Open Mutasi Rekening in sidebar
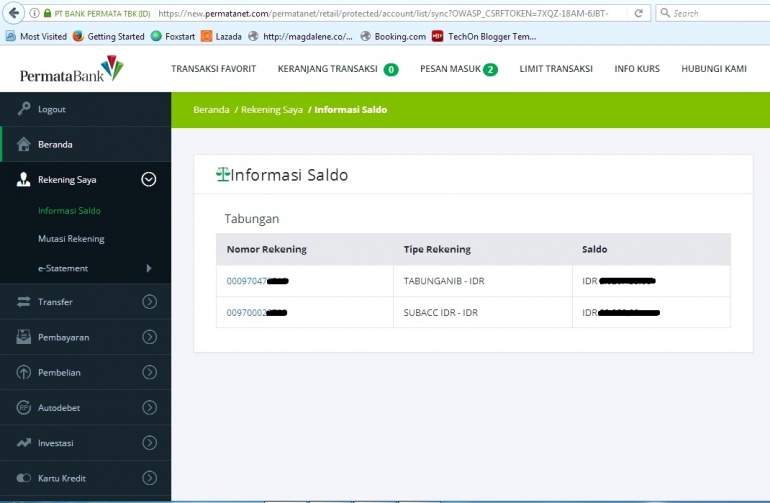 [x=71, y=239]
